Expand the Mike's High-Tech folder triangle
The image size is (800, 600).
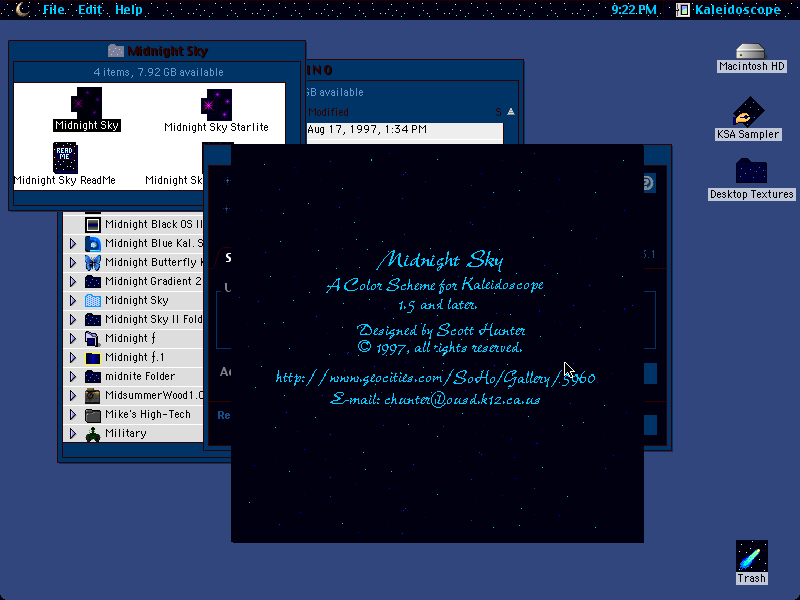[x=73, y=415]
